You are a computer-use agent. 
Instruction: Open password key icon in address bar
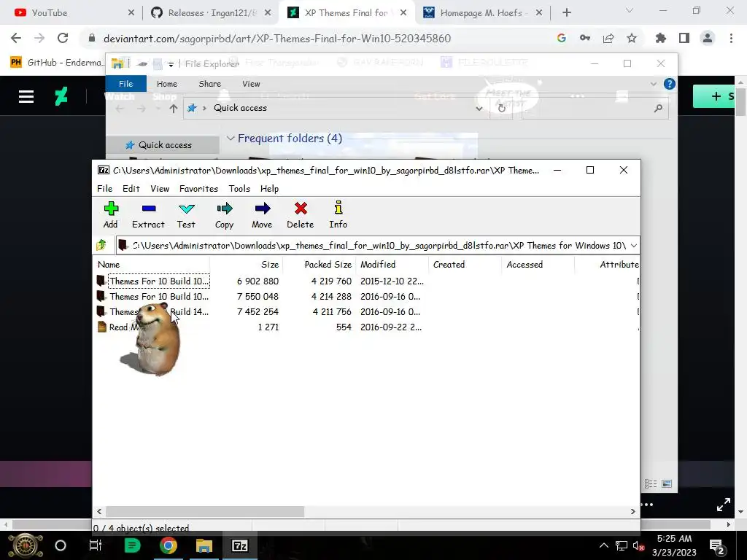tap(585, 38)
